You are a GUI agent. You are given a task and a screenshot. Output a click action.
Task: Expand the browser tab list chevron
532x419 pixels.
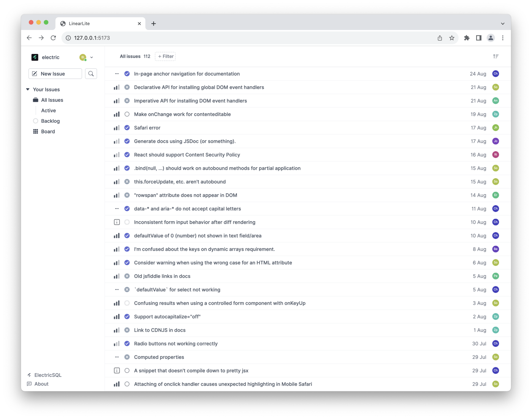point(502,24)
